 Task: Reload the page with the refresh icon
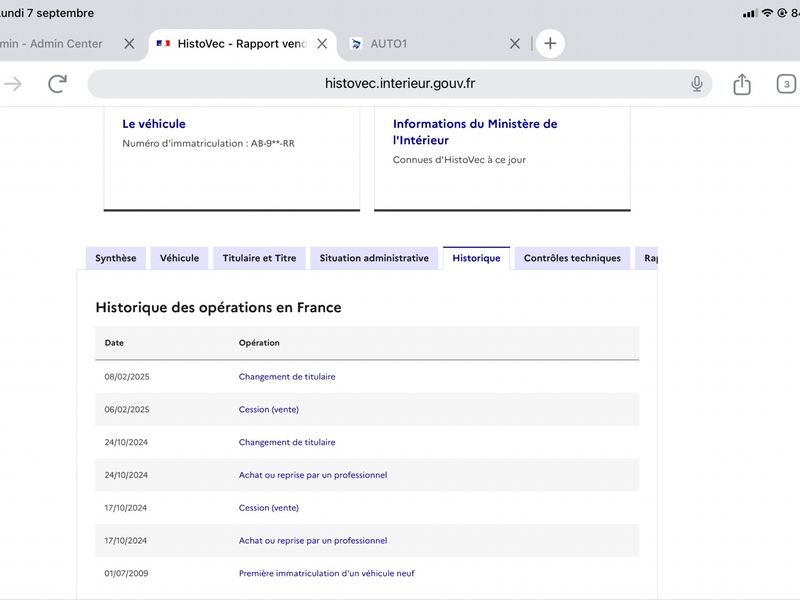[58, 84]
